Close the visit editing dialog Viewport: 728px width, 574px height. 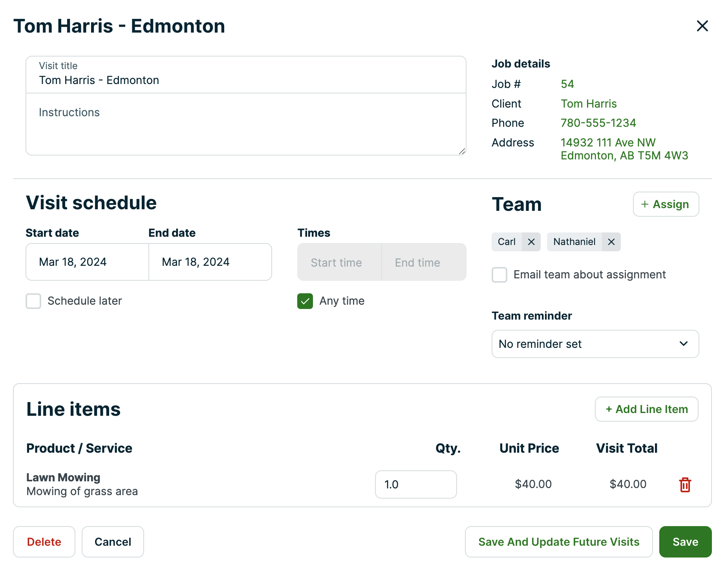coord(702,26)
